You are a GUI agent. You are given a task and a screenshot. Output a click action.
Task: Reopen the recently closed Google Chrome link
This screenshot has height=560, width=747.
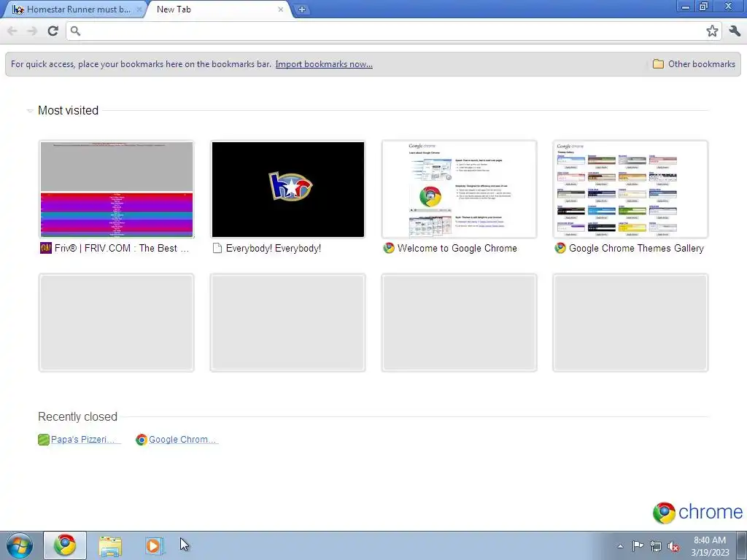coord(182,440)
